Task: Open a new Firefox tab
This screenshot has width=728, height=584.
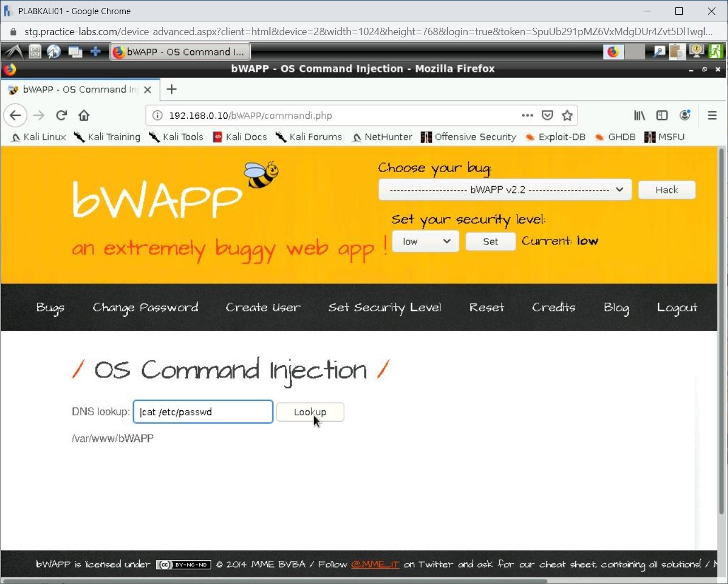Action: coord(172,89)
